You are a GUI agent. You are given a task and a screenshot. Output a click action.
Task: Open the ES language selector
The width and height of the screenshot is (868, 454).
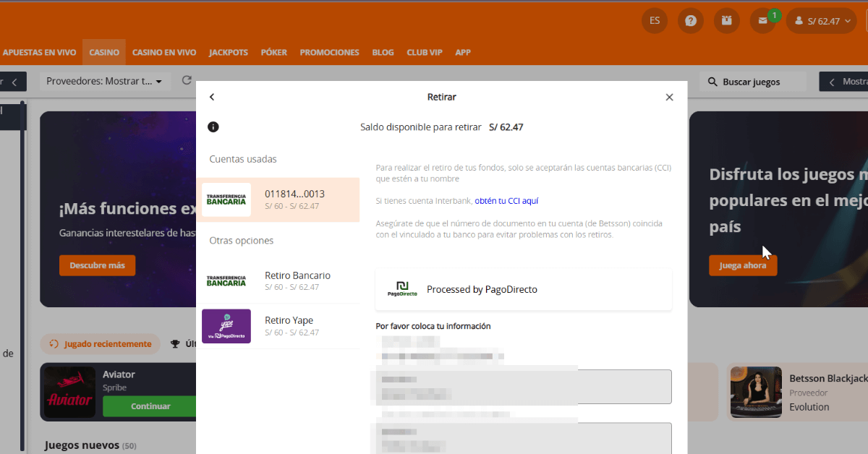(655, 21)
